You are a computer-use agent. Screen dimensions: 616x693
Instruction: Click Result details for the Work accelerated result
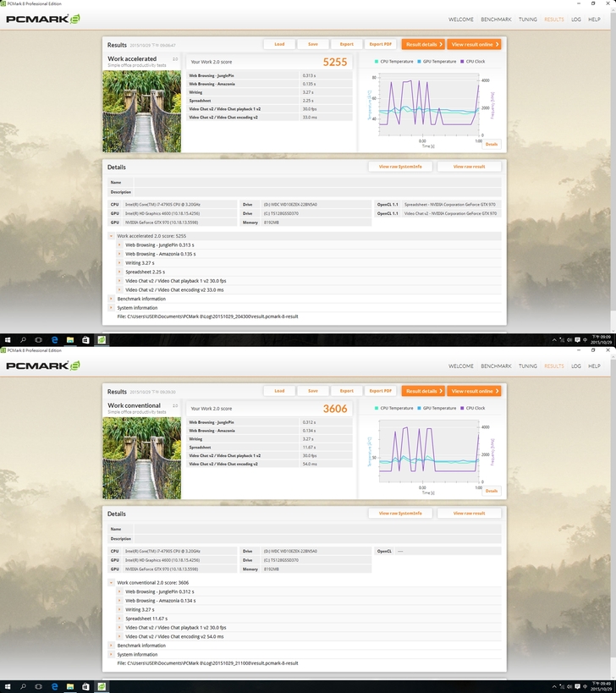click(x=422, y=44)
